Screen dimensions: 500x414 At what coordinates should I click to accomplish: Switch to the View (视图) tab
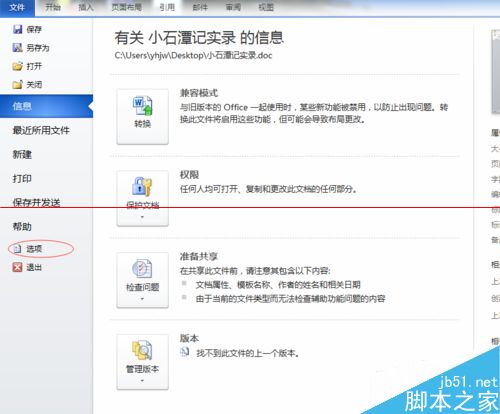(x=266, y=7)
